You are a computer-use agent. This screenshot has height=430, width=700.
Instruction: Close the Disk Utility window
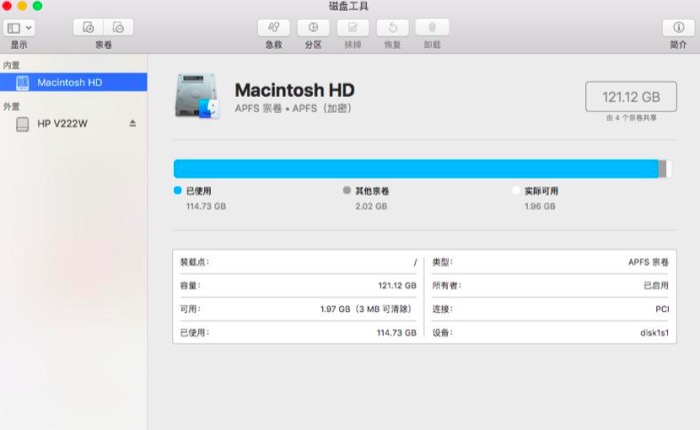[7, 6]
